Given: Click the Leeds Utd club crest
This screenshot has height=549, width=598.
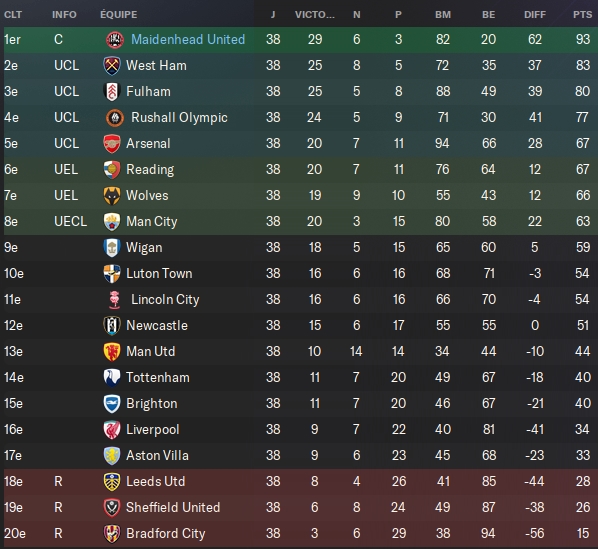Looking at the screenshot, I should pos(112,482).
